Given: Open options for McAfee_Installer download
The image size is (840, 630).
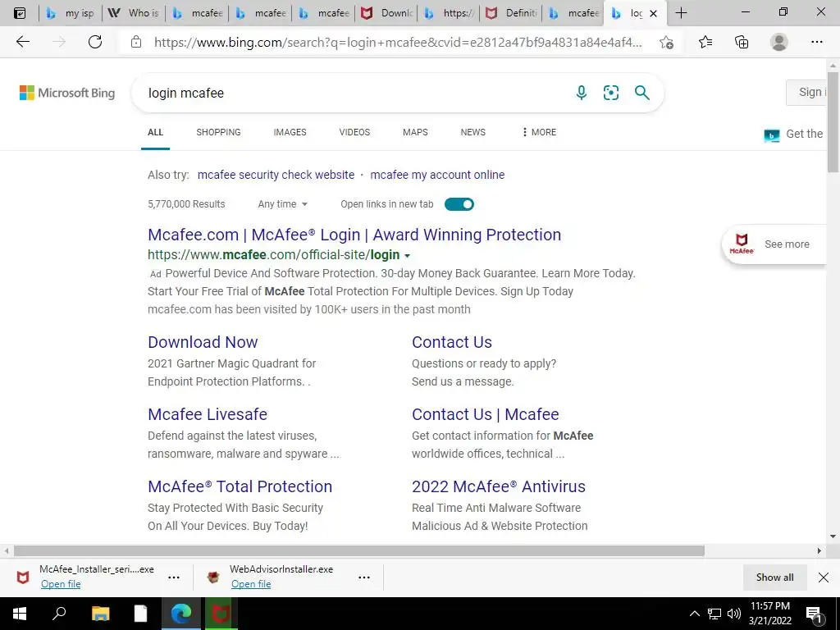Looking at the screenshot, I should click(174, 577).
